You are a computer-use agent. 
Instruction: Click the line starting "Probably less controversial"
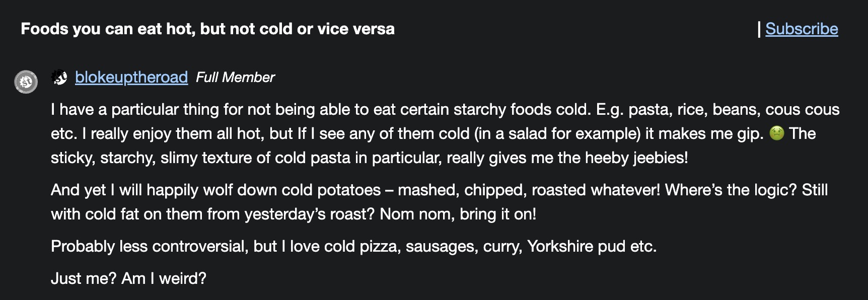[353, 247]
